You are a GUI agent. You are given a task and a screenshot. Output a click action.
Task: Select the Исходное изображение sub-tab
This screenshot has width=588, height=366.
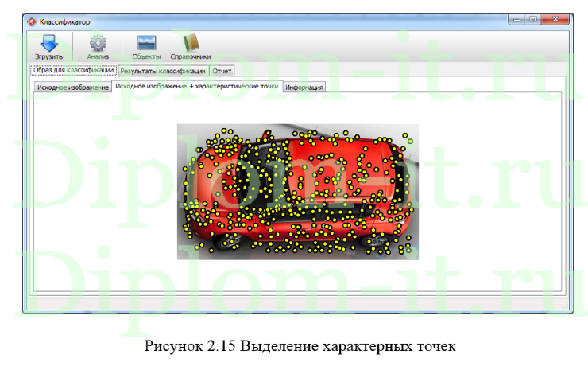72,88
